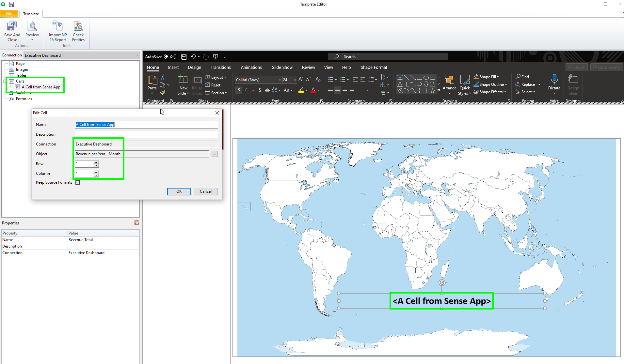Click the font color swatch
This screenshot has width=624, height=364.
(x=313, y=90)
